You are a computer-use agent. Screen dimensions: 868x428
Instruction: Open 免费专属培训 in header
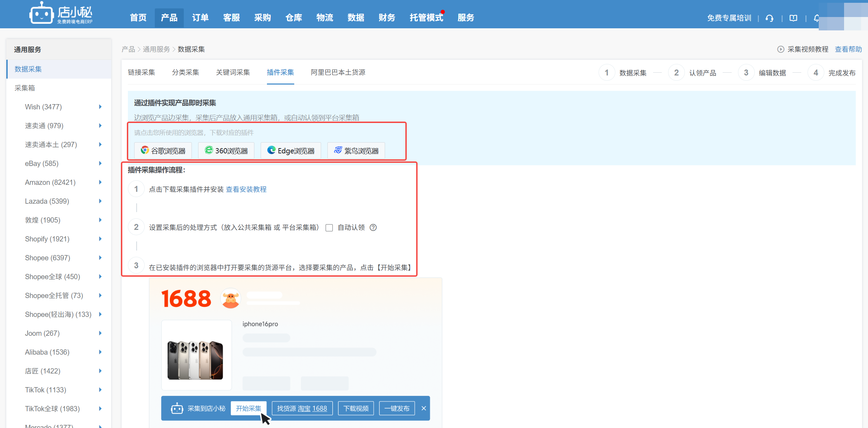pyautogui.click(x=729, y=18)
